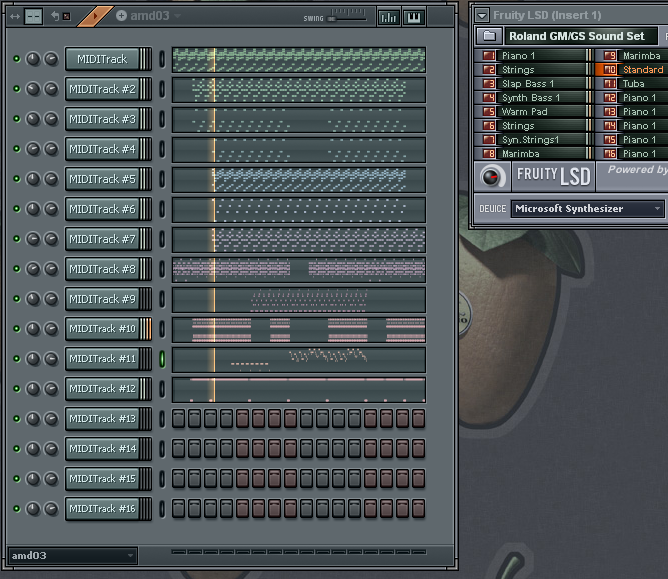Mute MIDITrack #10 with green LED
Viewport: 668px width, 579px height.
pyautogui.click(x=17, y=328)
